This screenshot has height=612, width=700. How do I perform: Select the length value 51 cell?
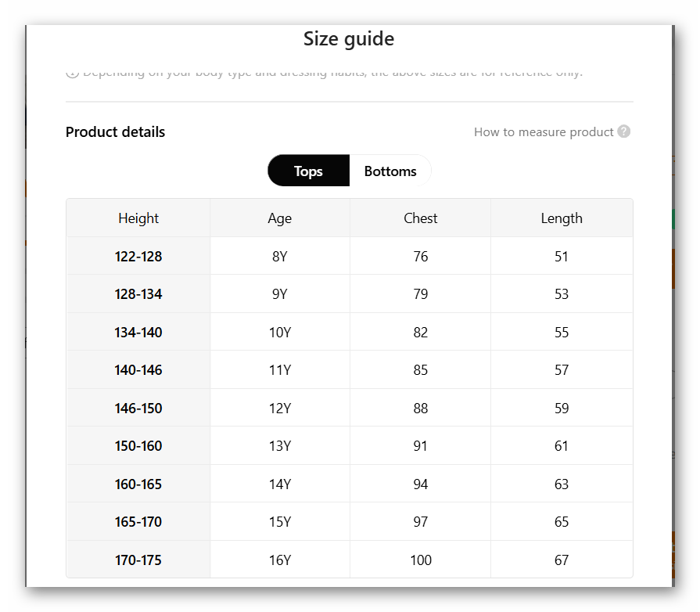click(562, 257)
